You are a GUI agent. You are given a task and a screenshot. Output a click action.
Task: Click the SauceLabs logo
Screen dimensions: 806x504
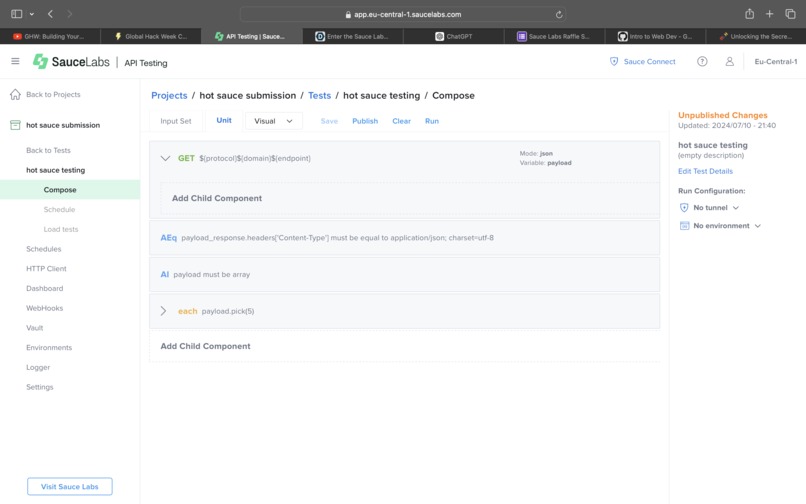[x=71, y=62]
